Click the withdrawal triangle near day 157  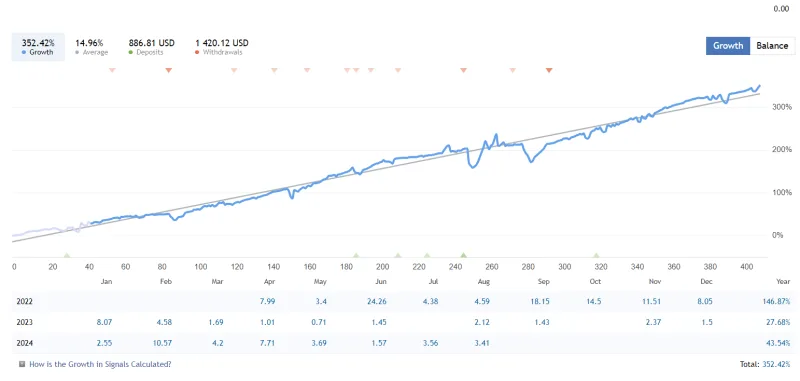click(x=307, y=70)
